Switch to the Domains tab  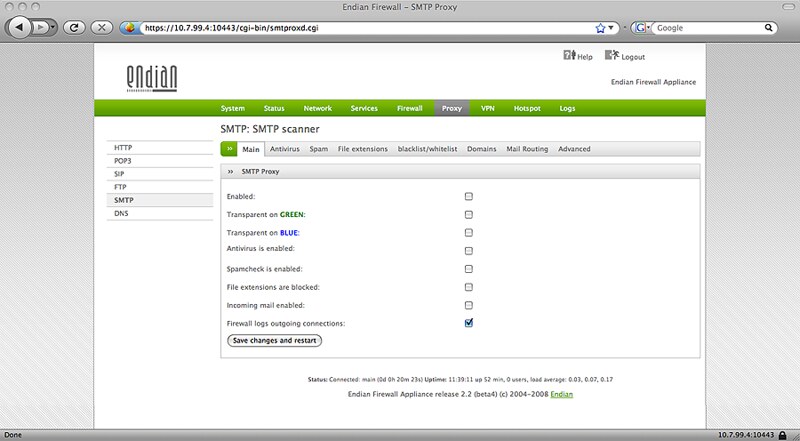tap(481, 149)
